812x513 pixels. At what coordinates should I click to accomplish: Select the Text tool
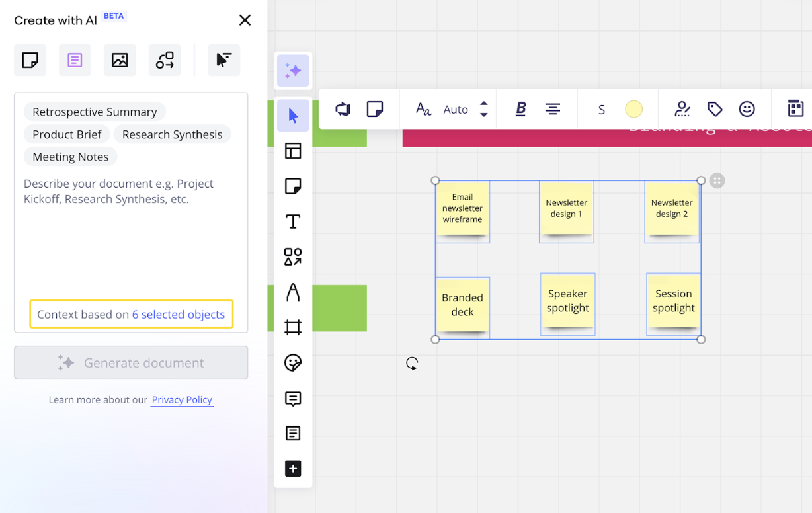pos(293,221)
